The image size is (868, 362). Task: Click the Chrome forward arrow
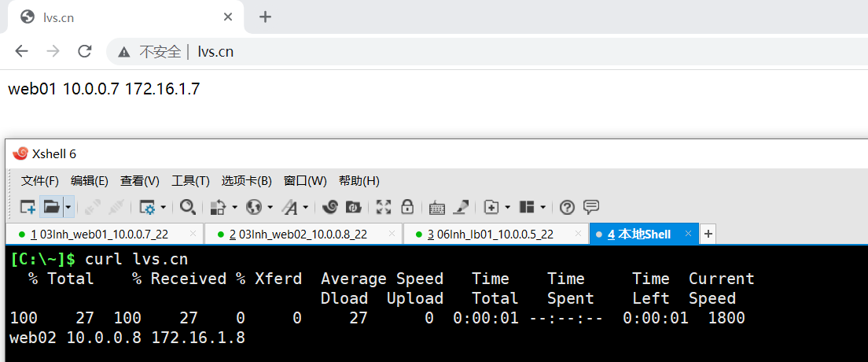point(53,52)
